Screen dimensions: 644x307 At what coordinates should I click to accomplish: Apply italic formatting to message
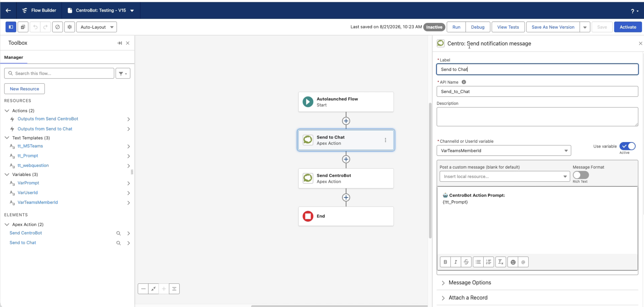[456, 262]
